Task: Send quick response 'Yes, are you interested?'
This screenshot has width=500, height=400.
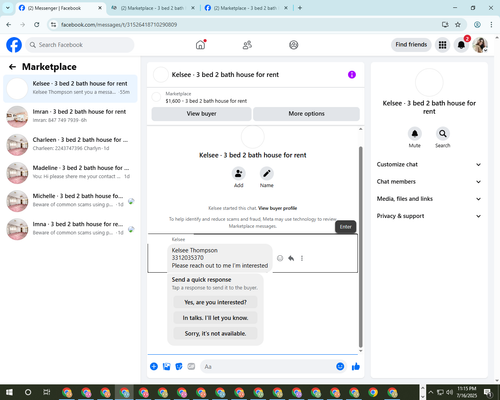Action: (215, 302)
